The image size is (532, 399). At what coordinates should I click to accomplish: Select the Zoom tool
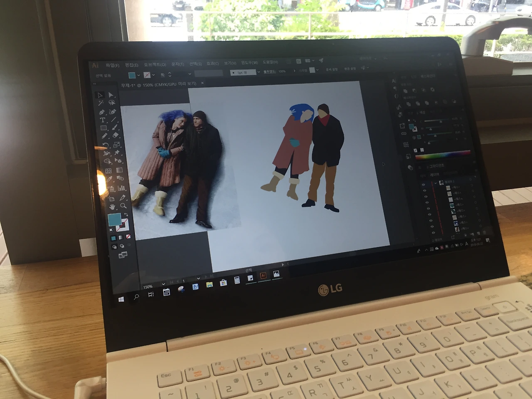(x=123, y=206)
